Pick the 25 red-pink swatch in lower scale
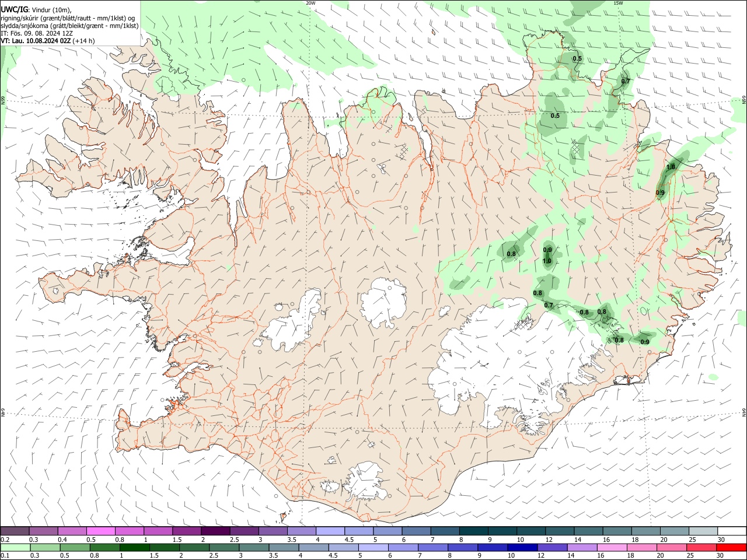Image resolution: width=747 pixels, height=560 pixels. (701, 548)
